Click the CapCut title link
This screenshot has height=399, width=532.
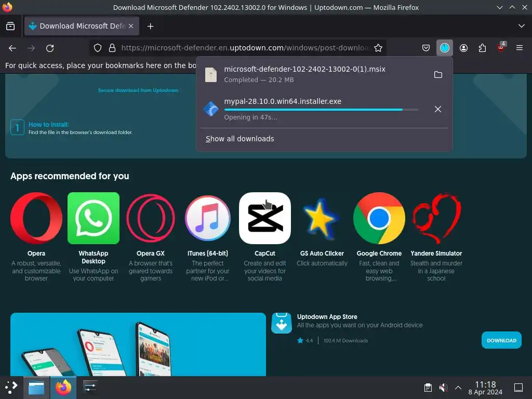[x=265, y=254]
